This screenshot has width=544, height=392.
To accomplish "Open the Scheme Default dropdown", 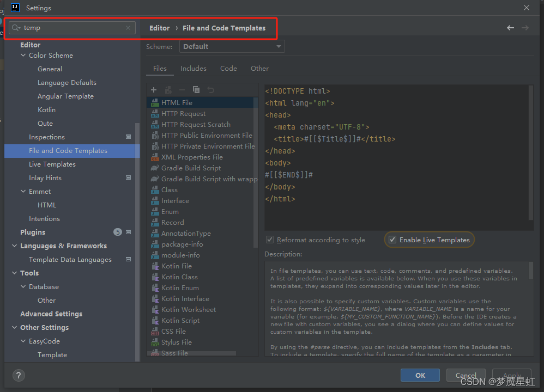I will click(232, 46).
